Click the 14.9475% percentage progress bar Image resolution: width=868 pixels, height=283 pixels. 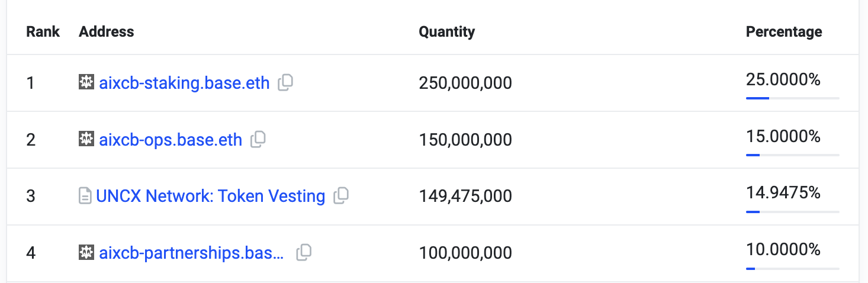tap(793, 211)
